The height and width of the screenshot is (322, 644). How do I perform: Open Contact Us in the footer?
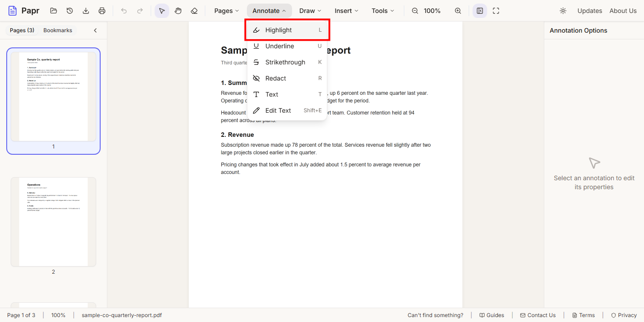pos(538,315)
